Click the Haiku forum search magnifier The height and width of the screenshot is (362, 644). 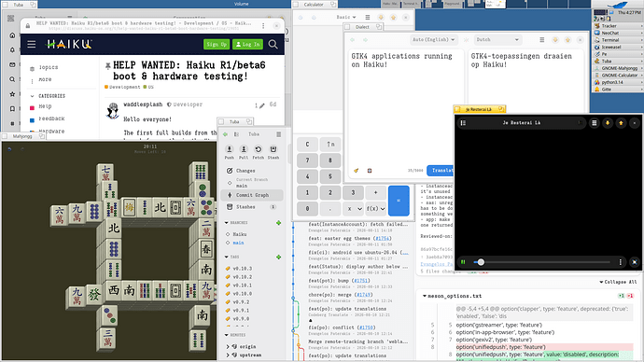click(x=273, y=44)
